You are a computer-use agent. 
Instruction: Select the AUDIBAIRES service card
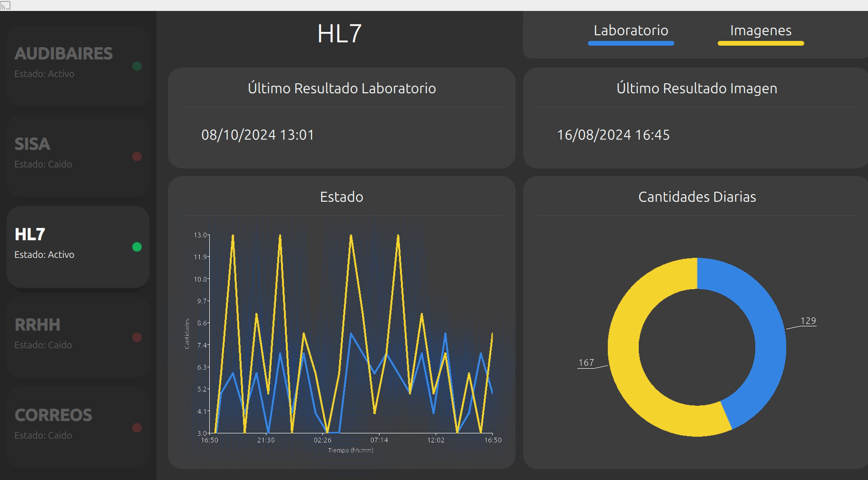pos(78,66)
